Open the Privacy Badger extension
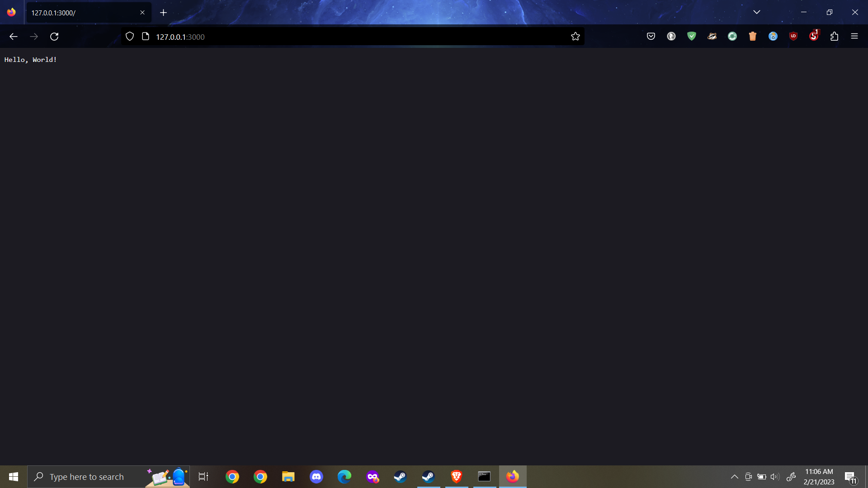This screenshot has width=868, height=488. pyautogui.click(x=712, y=36)
